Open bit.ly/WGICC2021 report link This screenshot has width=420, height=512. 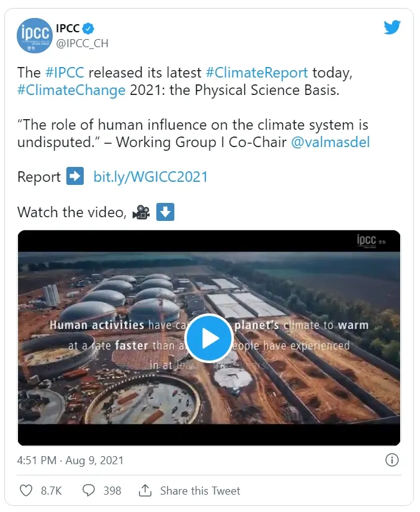150,177
